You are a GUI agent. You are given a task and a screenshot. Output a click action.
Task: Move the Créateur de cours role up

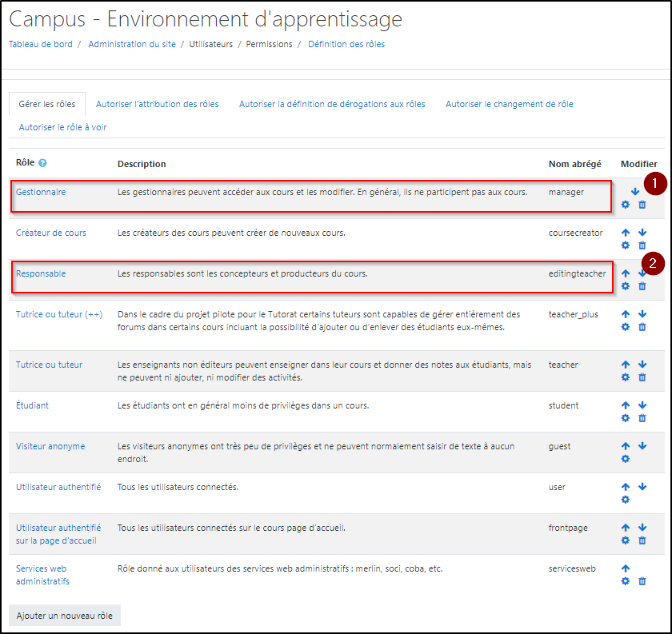click(x=626, y=233)
